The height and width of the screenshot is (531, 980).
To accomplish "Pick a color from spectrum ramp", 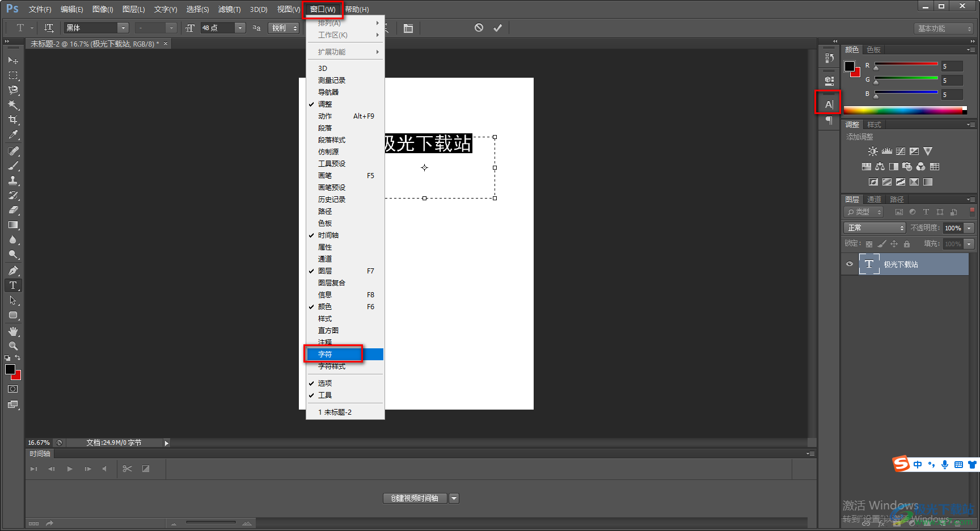I will pos(905,110).
